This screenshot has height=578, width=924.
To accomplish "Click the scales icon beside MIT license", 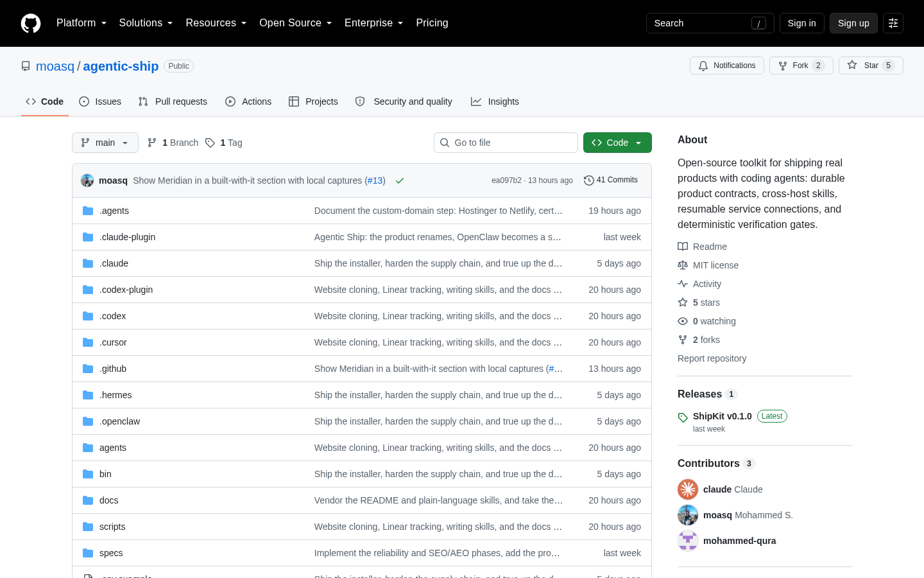I will (683, 265).
